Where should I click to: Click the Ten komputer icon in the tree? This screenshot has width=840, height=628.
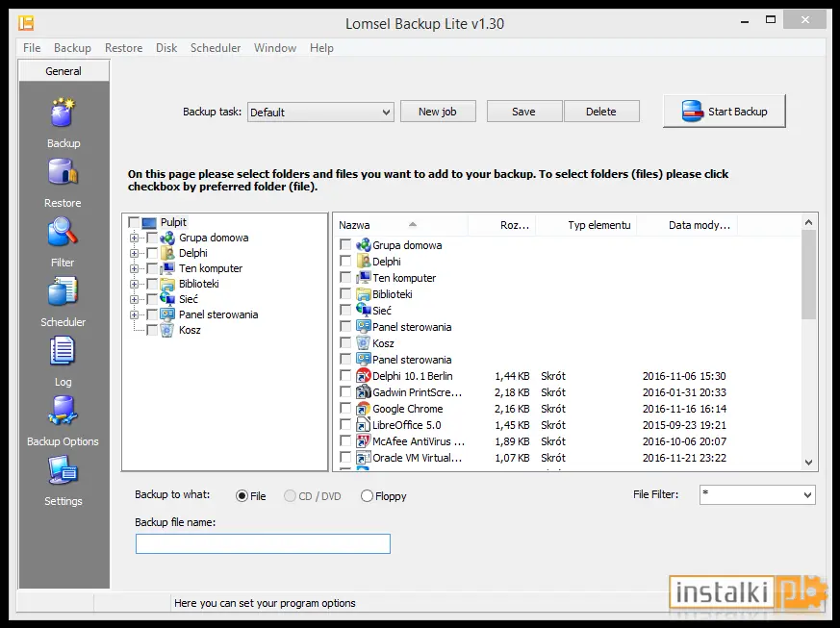tap(167, 268)
